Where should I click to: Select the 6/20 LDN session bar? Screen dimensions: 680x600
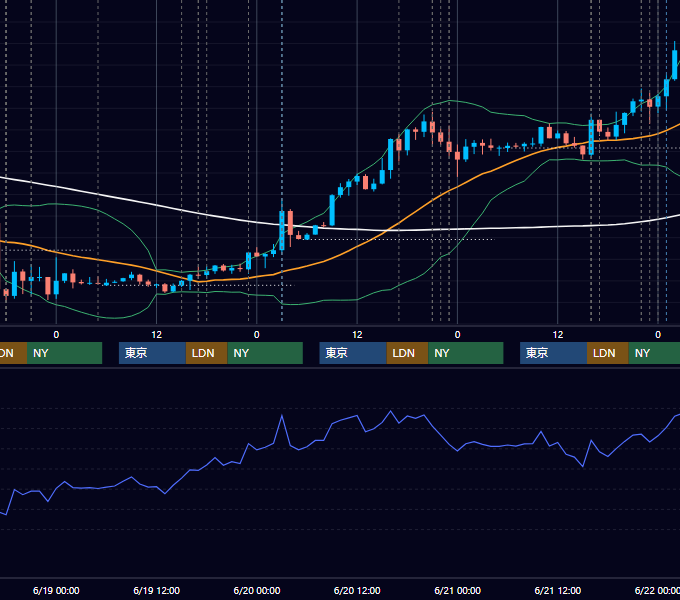(407, 353)
